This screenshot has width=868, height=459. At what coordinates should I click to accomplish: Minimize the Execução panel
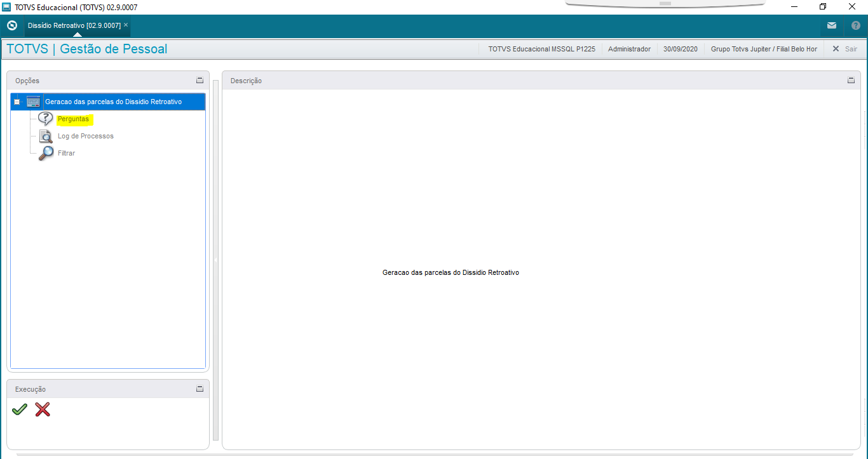pos(200,389)
